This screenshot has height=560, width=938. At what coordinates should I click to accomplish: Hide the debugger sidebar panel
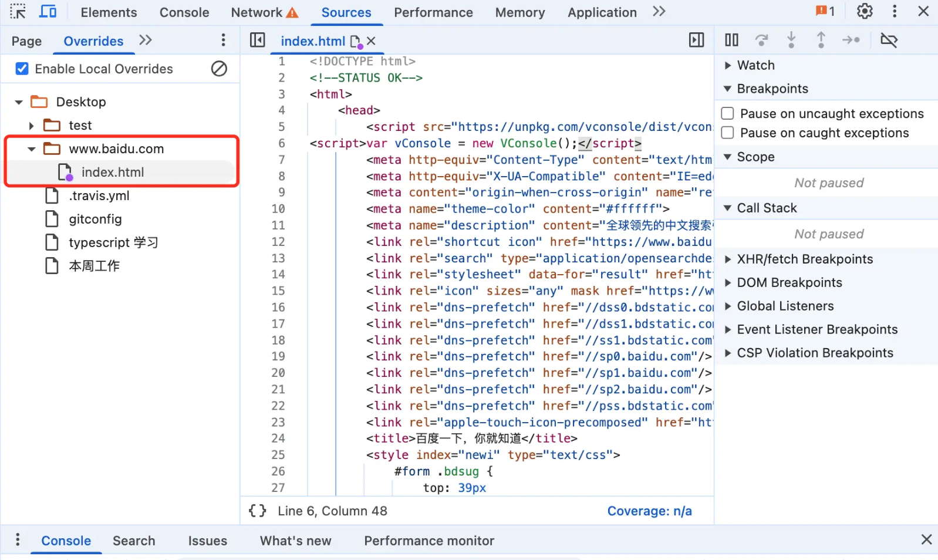pyautogui.click(x=696, y=40)
